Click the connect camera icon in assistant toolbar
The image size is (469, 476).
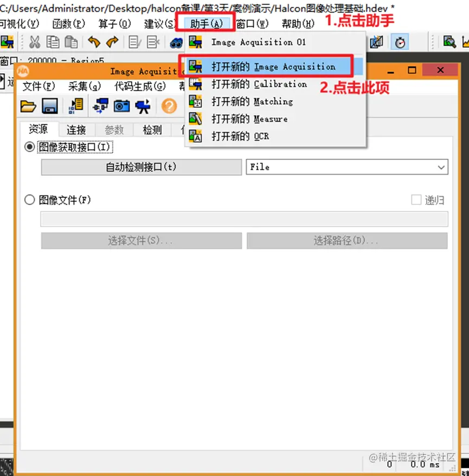pos(101,106)
